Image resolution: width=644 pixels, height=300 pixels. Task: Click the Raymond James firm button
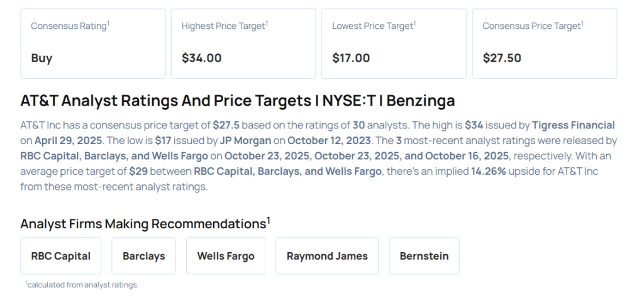[327, 256]
